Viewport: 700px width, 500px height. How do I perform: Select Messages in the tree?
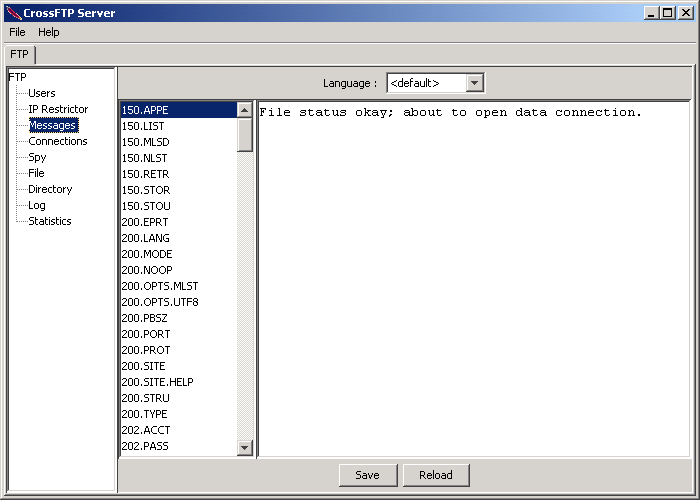(x=53, y=125)
